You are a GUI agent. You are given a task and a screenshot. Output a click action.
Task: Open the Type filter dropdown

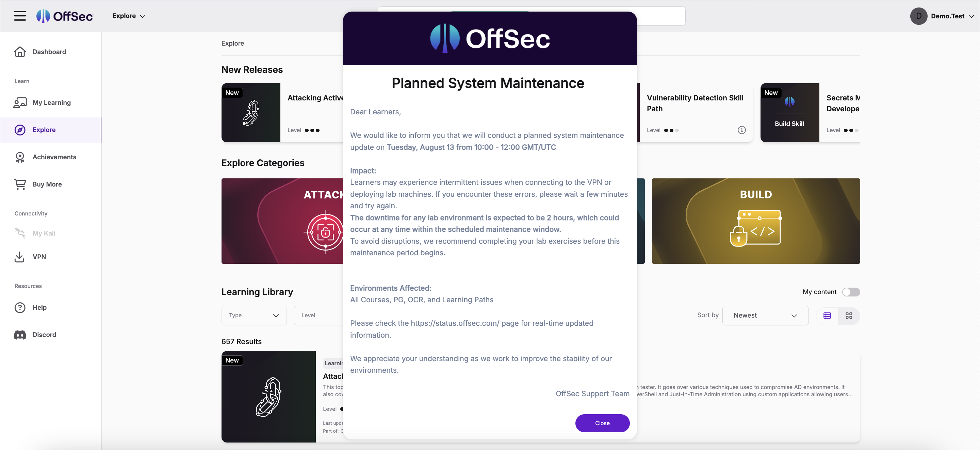pos(254,315)
